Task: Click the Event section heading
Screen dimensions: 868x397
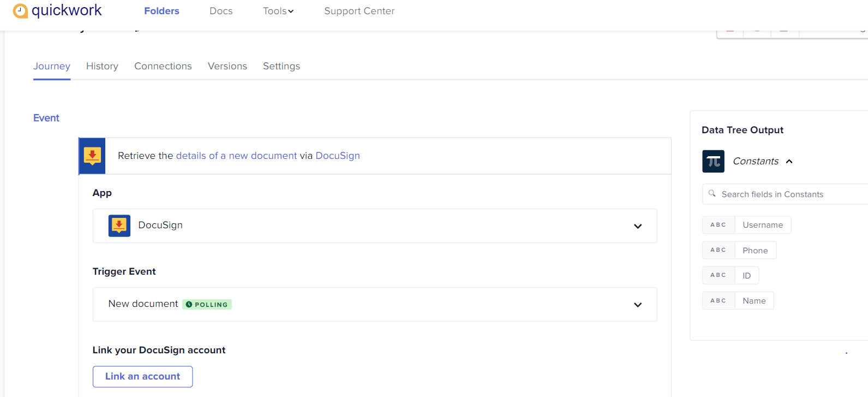Action: tap(46, 118)
